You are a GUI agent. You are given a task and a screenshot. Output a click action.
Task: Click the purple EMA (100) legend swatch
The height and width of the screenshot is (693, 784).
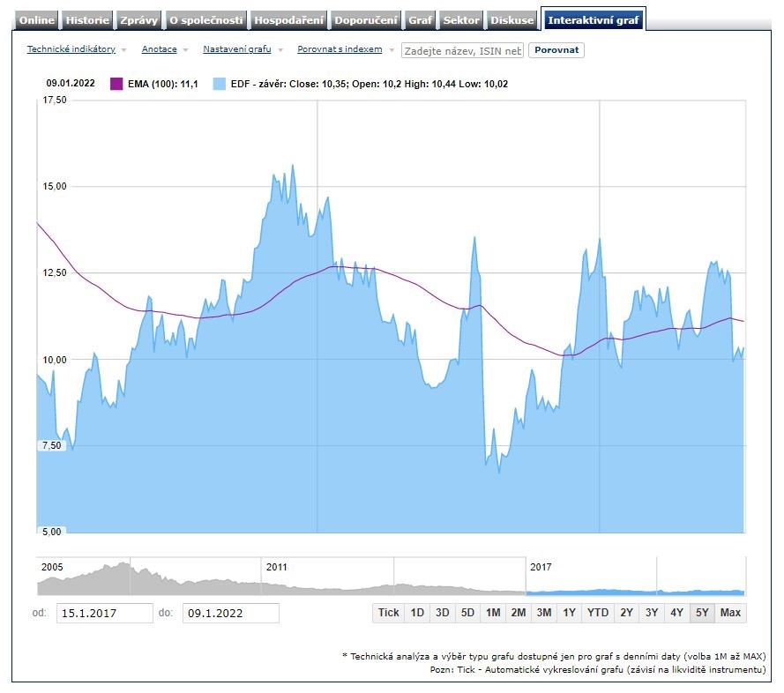[116, 84]
